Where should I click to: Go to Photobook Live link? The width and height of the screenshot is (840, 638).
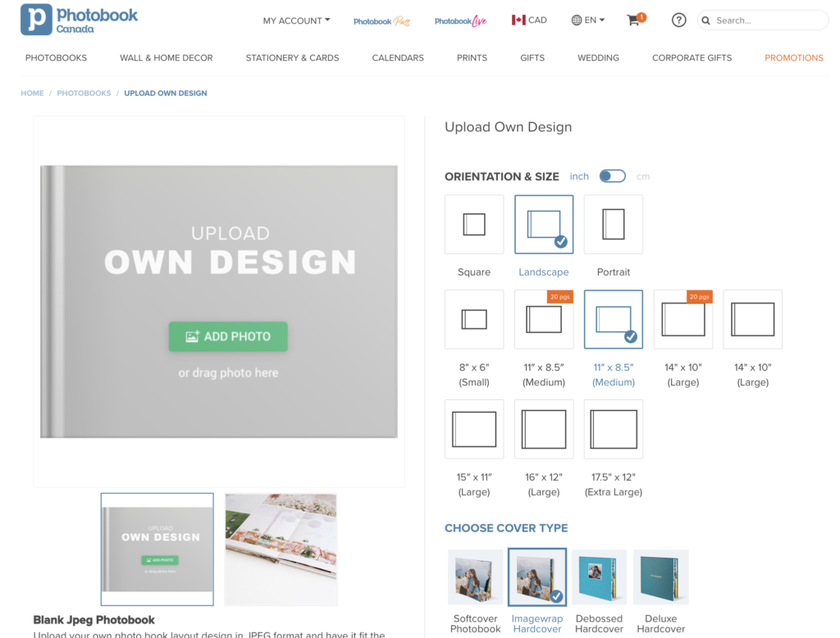(461, 21)
